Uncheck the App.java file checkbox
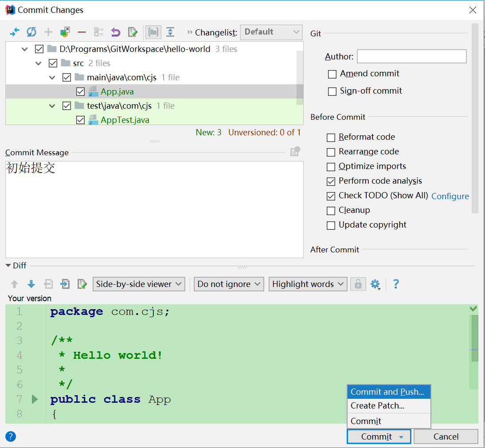This screenshot has width=485, height=448. click(x=80, y=91)
